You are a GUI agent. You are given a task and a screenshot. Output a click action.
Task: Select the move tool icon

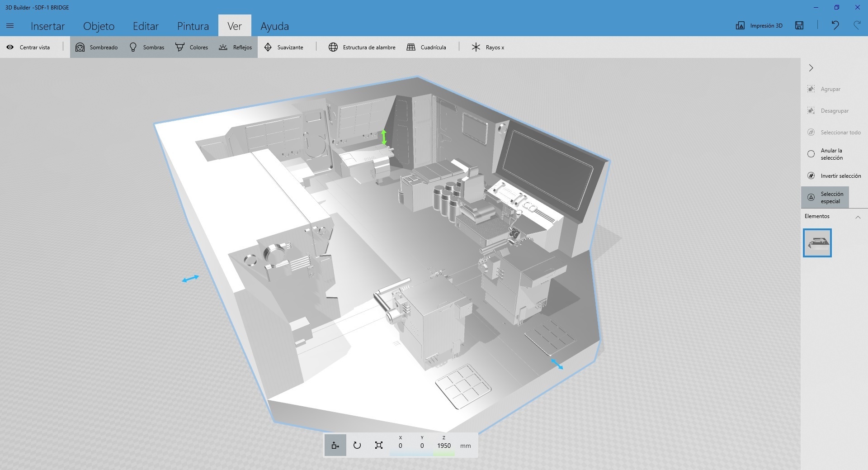click(335, 446)
